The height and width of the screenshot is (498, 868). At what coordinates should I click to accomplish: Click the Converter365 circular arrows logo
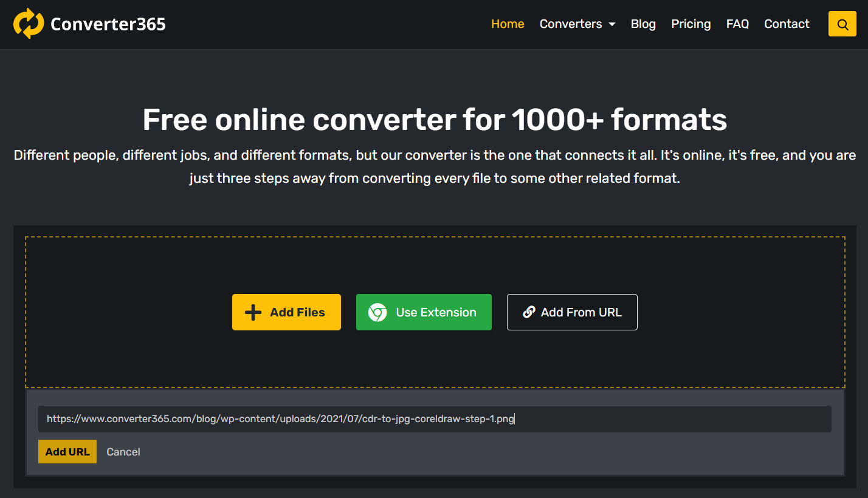(x=29, y=24)
